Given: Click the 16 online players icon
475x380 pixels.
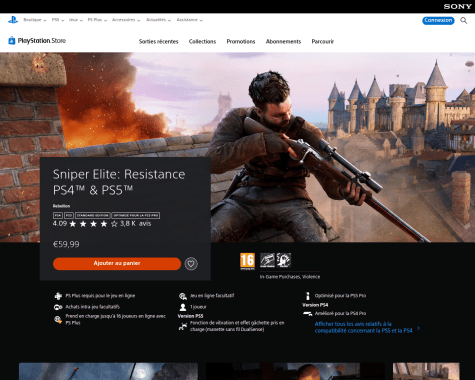Looking at the screenshot, I should coord(58,320).
